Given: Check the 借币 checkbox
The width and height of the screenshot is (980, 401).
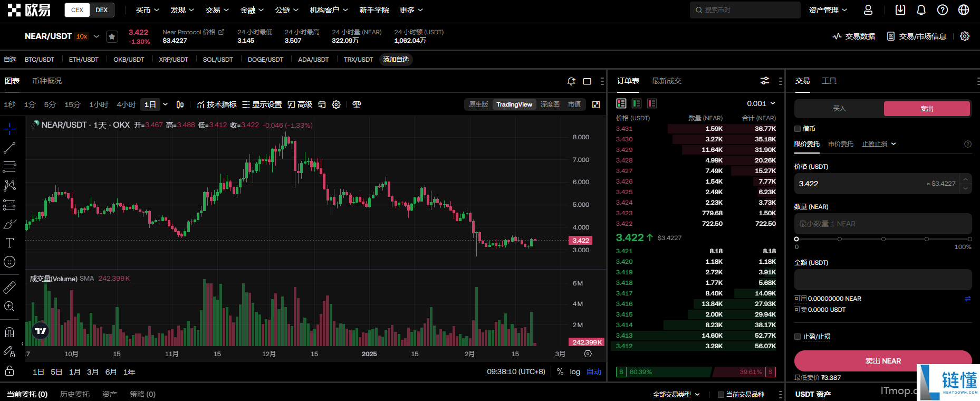Looking at the screenshot, I should coord(798,129).
